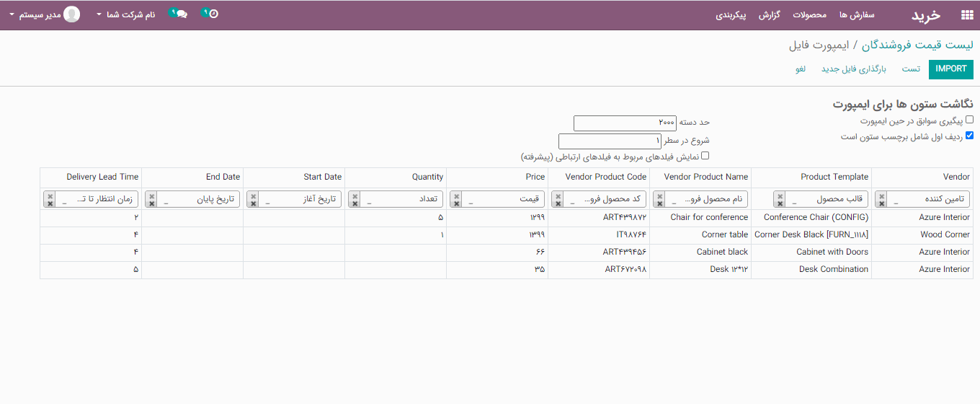The height and width of the screenshot is (404, 980).
Task: Clear the Quantity column field mapping
Action: [355, 199]
